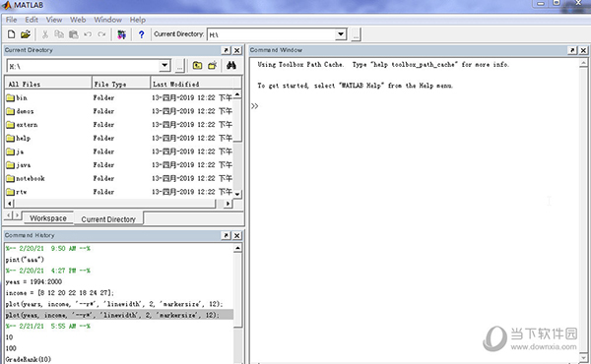Screen dimensions: 591x364
Task: Select the java folder
Action: click(19, 165)
